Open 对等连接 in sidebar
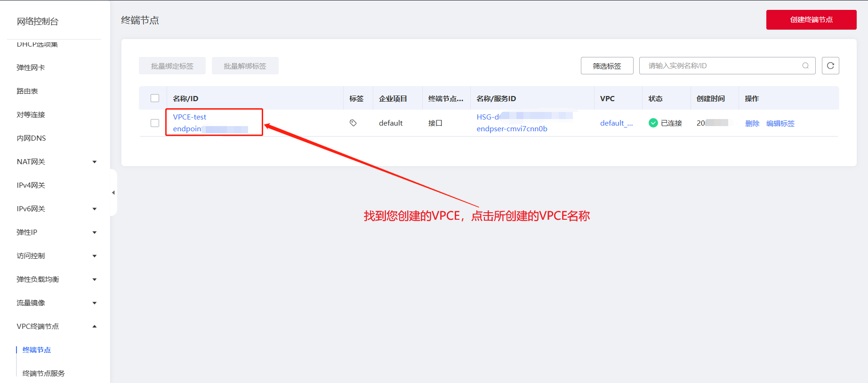The height and width of the screenshot is (383, 868). pyautogui.click(x=31, y=115)
